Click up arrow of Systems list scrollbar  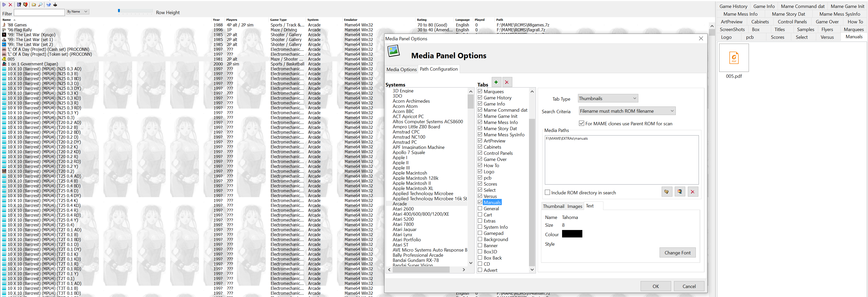pyautogui.click(x=471, y=91)
